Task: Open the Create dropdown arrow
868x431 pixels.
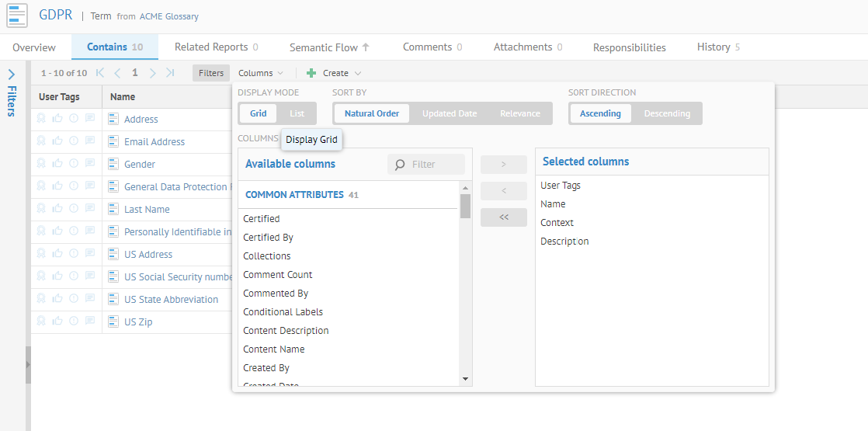Action: (358, 73)
